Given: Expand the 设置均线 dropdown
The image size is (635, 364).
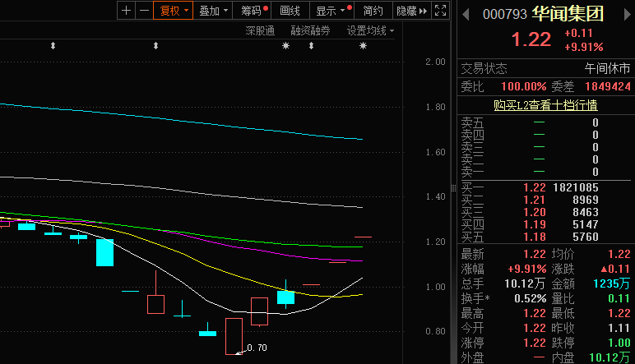Looking at the screenshot, I should pyautogui.click(x=370, y=30).
